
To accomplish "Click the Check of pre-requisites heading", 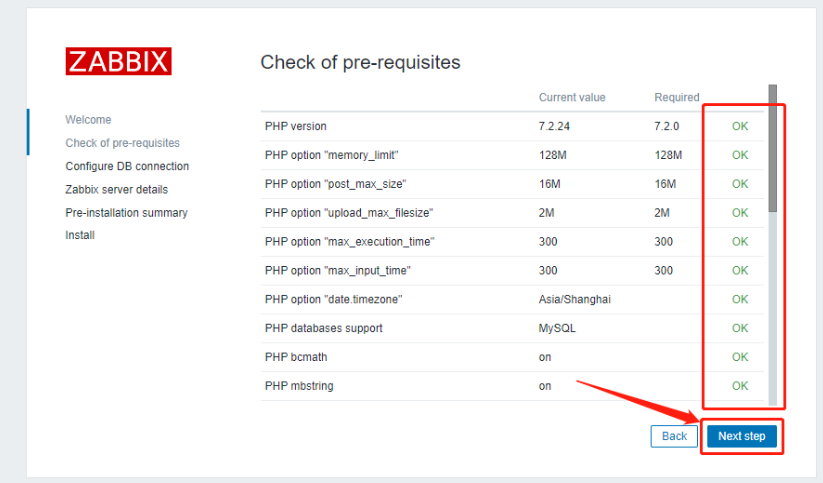I will click(x=360, y=62).
